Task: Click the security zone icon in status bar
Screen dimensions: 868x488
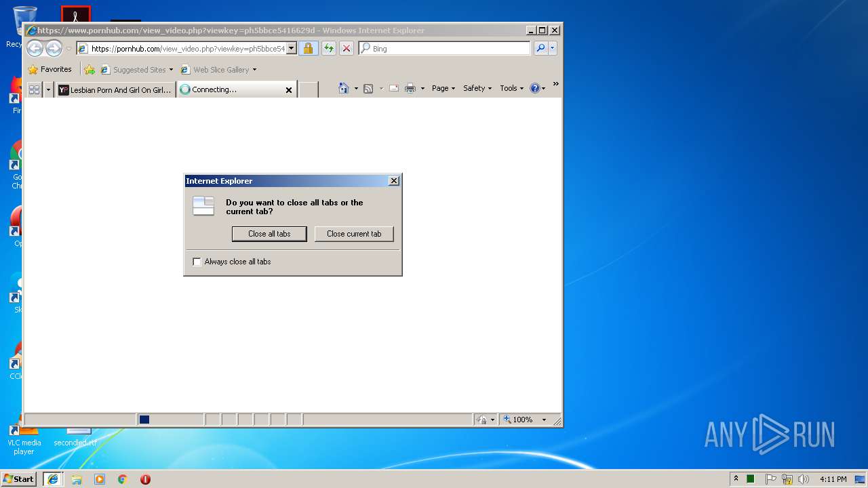Action: click(481, 420)
